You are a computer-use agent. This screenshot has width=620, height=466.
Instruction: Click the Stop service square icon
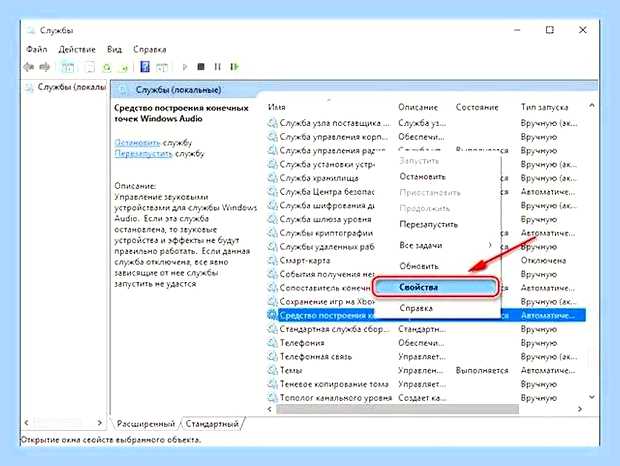201,67
